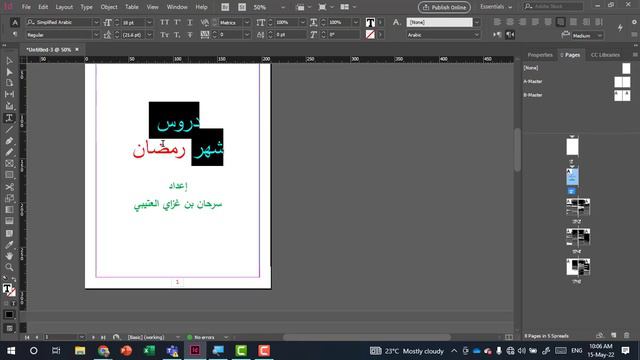This screenshot has height=360, width=640.
Task: Switch to character formatting controls
Action: pyautogui.click(x=15, y=22)
